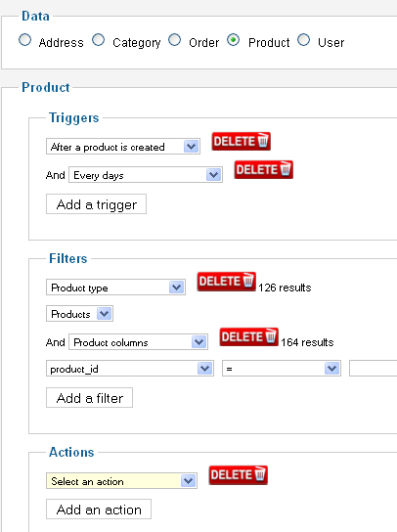Open the Select an action dropdown
Viewport: 397px width, 532px height.
pos(121,481)
